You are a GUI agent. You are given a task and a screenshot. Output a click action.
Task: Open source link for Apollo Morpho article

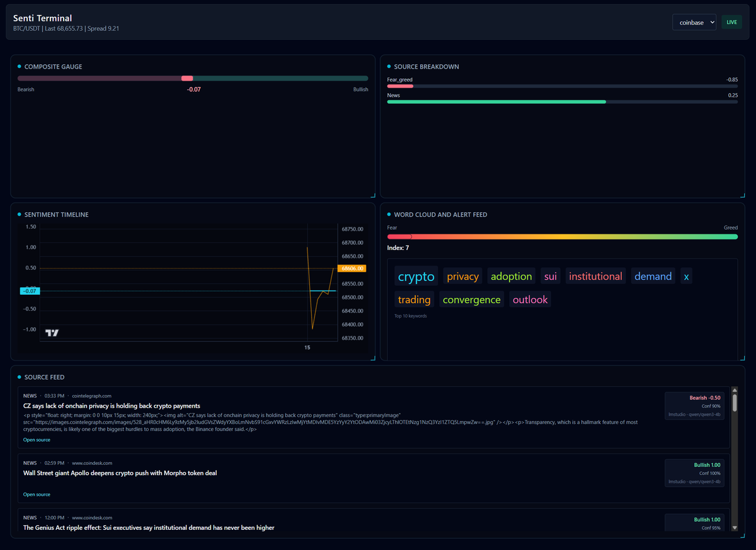click(37, 495)
